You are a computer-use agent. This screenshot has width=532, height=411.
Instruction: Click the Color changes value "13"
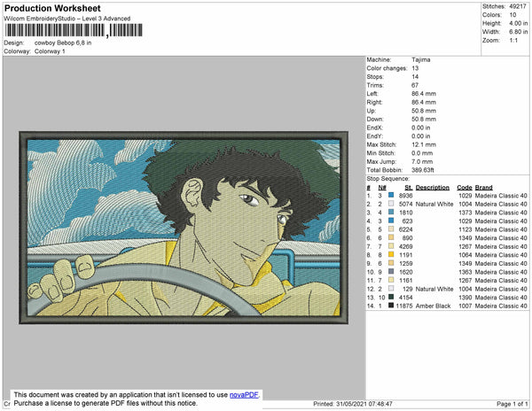pos(415,68)
